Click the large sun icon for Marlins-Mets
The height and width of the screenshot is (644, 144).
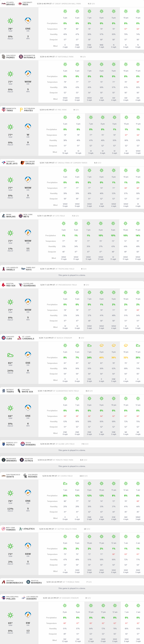point(10,233)
